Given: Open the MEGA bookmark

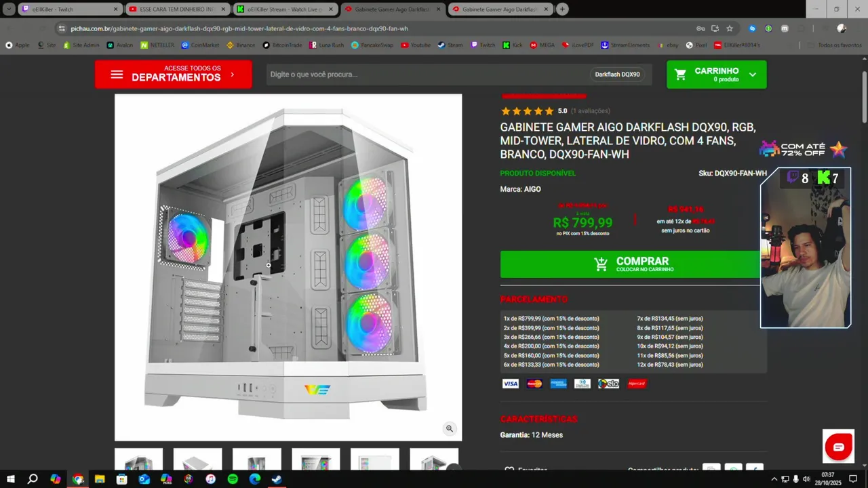Looking at the screenshot, I should 542,45.
